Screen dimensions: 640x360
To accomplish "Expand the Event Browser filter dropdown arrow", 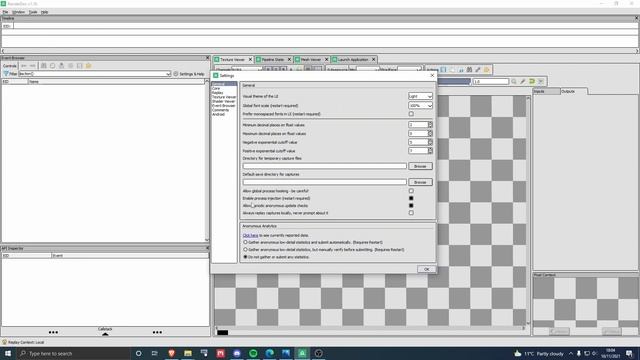I will (x=168, y=74).
